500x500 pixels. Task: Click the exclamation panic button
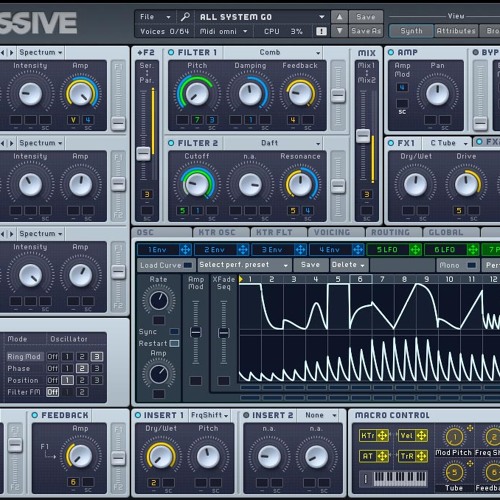pyautogui.click(x=321, y=31)
